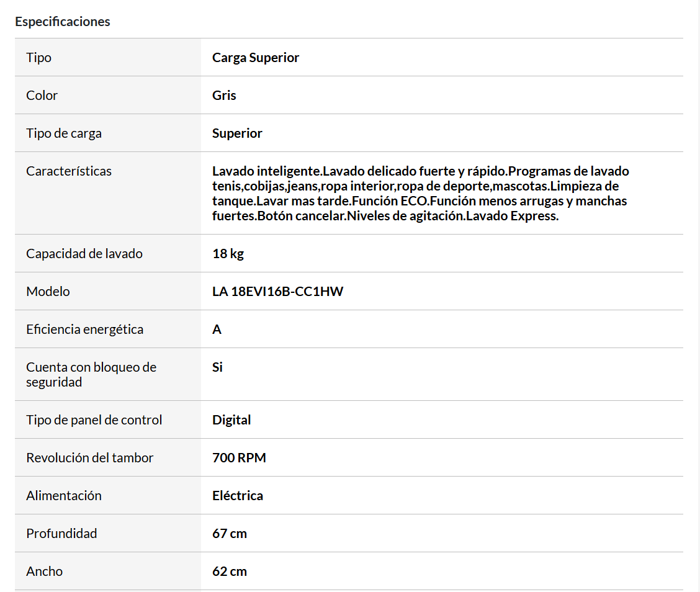The width and height of the screenshot is (700, 592).
Task: Click the 67 cm depth value
Action: (230, 534)
